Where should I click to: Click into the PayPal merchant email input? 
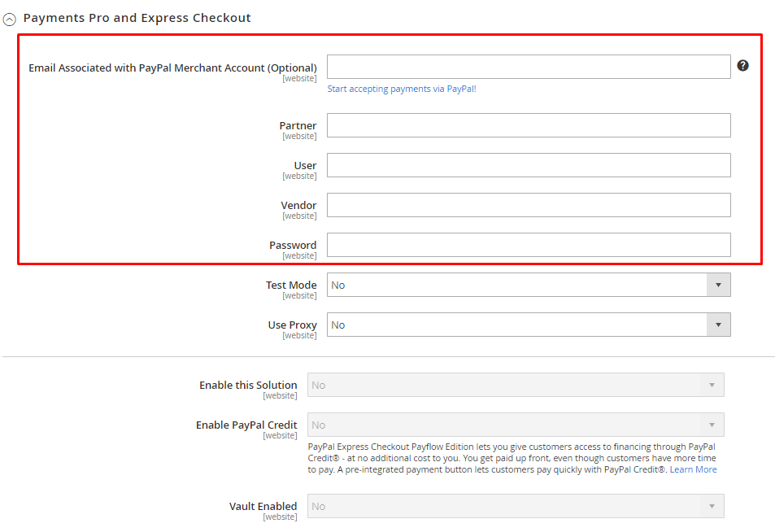529,67
